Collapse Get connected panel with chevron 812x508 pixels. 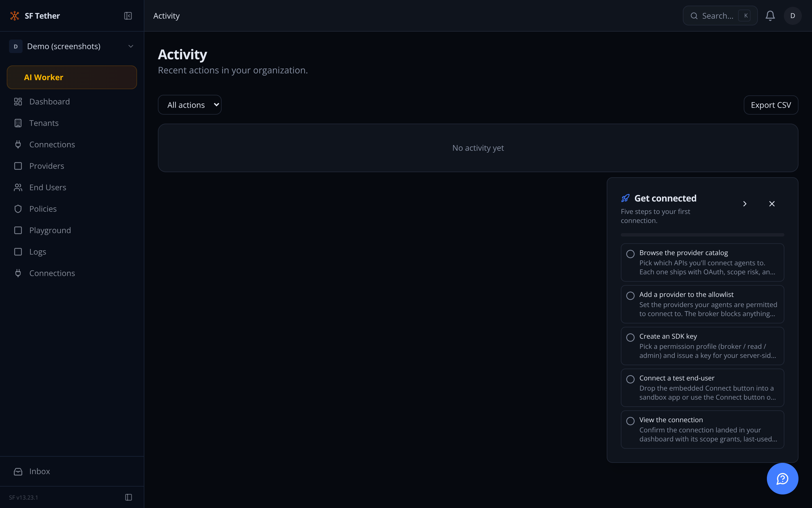[x=745, y=204]
